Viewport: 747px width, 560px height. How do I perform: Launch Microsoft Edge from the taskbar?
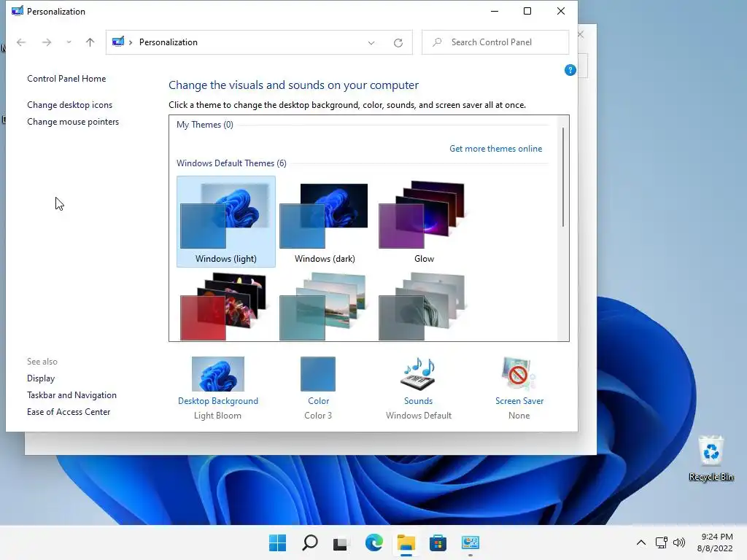coord(373,542)
